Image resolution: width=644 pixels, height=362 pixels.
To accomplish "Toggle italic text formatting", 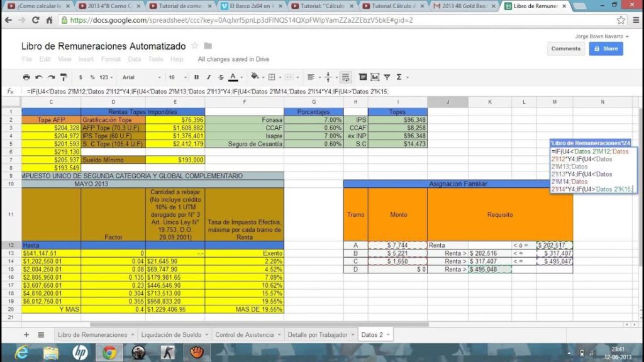I will point(208,77).
